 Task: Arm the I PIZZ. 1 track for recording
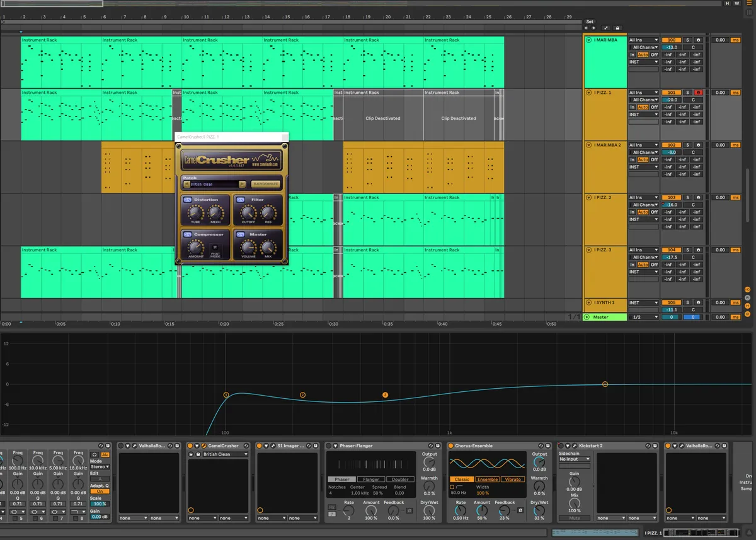[x=698, y=93]
